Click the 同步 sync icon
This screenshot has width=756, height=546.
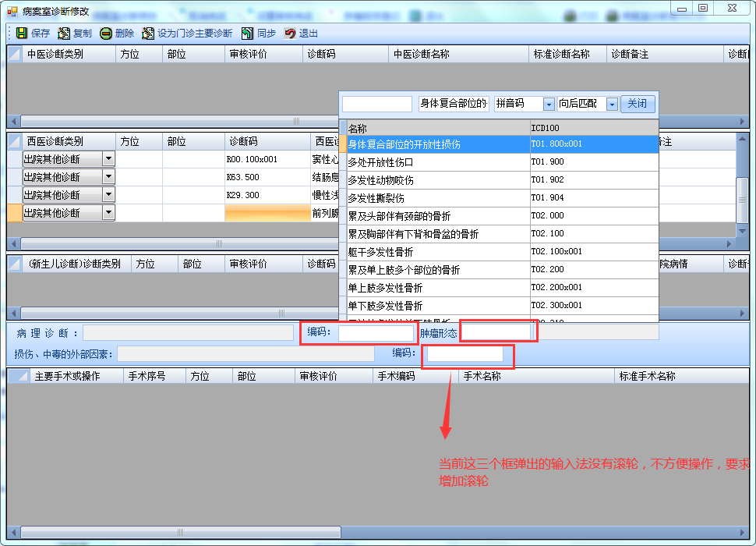pyautogui.click(x=247, y=34)
